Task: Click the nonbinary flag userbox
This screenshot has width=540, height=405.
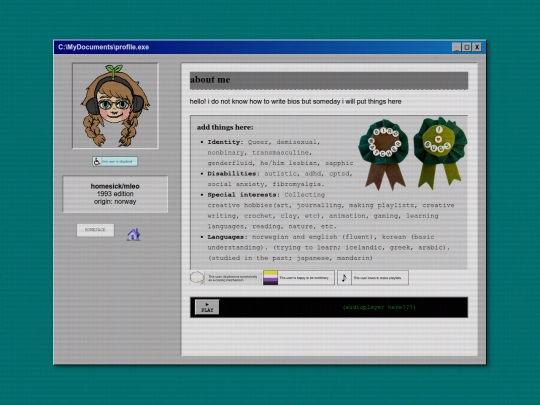Action: click(x=299, y=278)
